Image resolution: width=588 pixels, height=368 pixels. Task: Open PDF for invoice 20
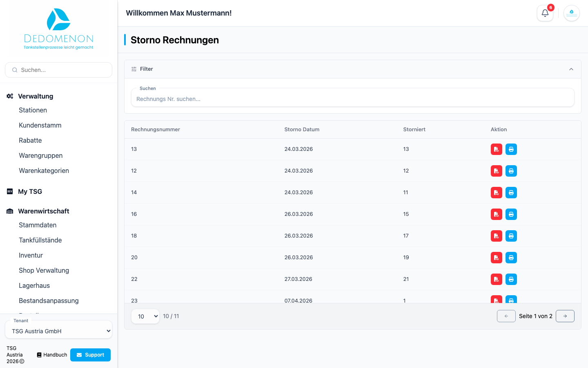tap(497, 258)
